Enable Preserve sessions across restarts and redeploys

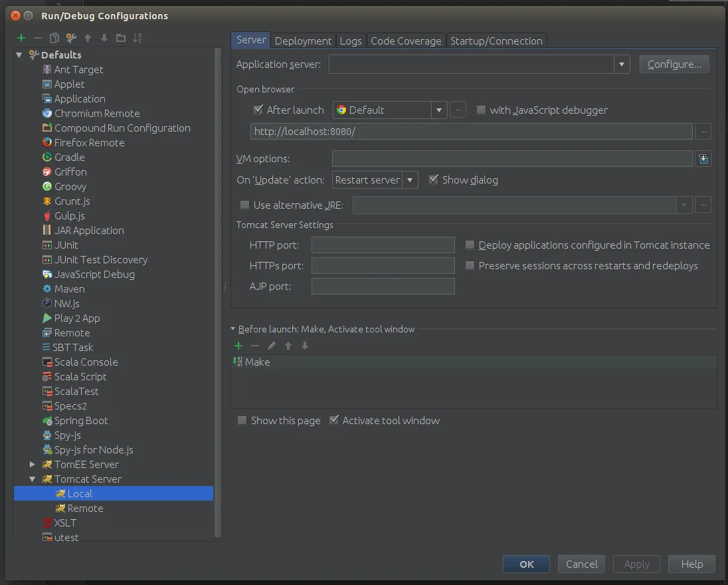coord(470,265)
